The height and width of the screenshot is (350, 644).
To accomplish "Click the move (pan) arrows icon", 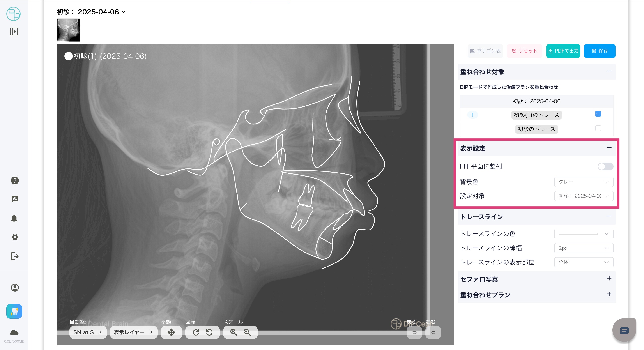I will click(171, 332).
